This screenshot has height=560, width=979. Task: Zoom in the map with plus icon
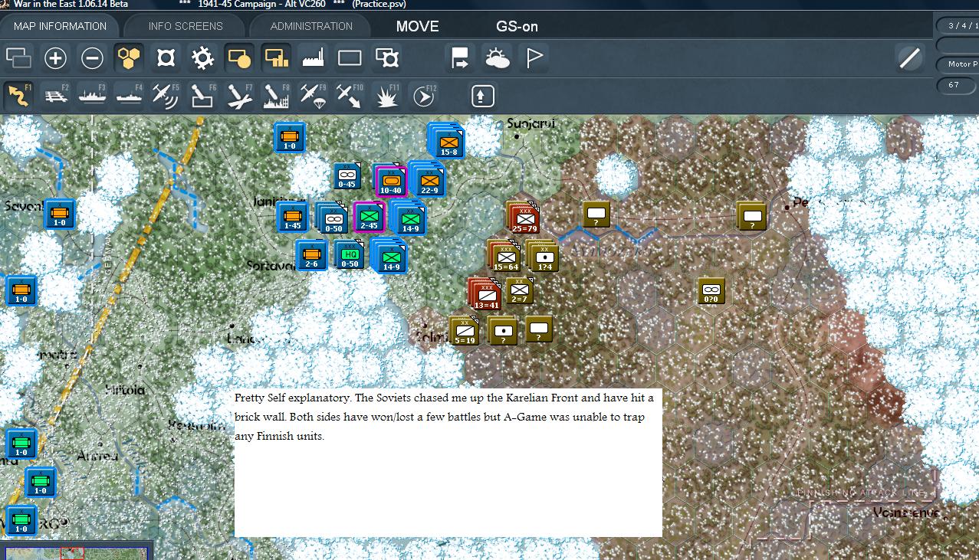click(55, 58)
